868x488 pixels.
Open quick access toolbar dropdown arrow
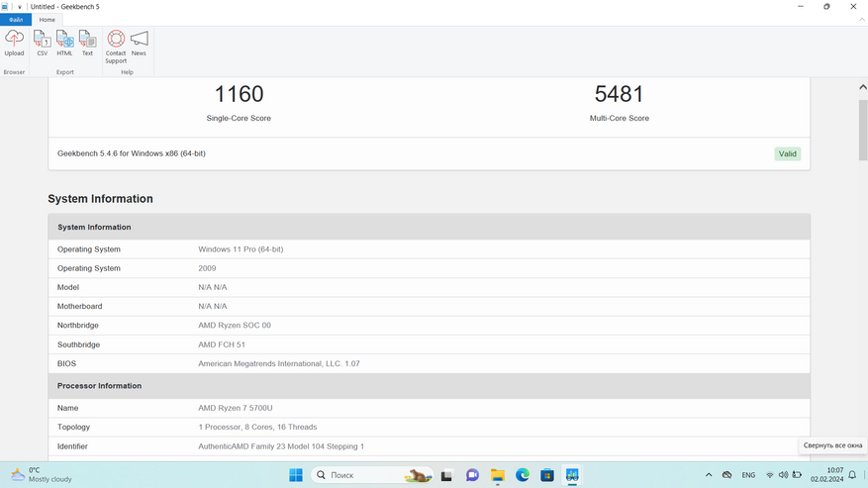point(20,7)
